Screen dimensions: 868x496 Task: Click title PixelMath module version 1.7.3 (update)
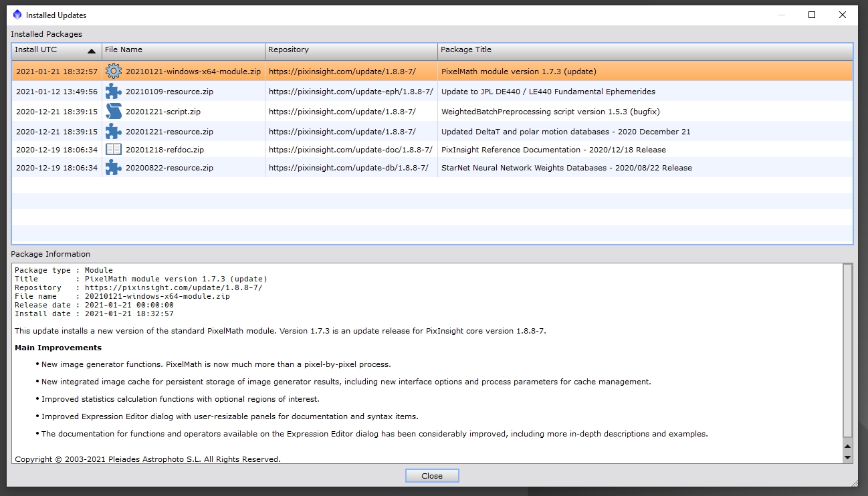(518, 72)
